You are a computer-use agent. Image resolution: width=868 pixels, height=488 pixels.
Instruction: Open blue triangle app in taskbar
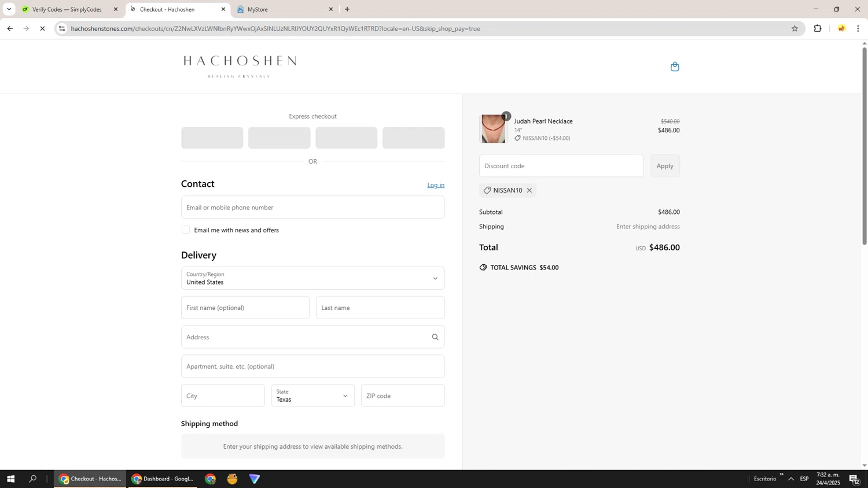click(255, 479)
